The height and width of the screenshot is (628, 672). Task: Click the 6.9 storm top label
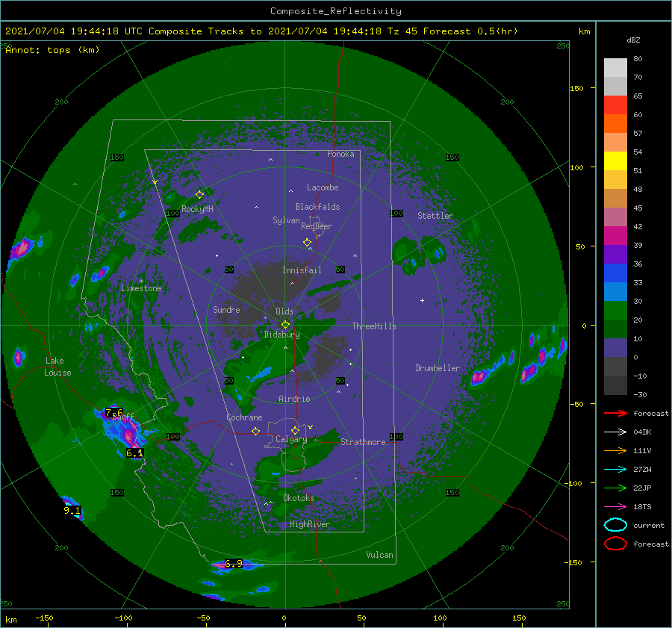234,564
